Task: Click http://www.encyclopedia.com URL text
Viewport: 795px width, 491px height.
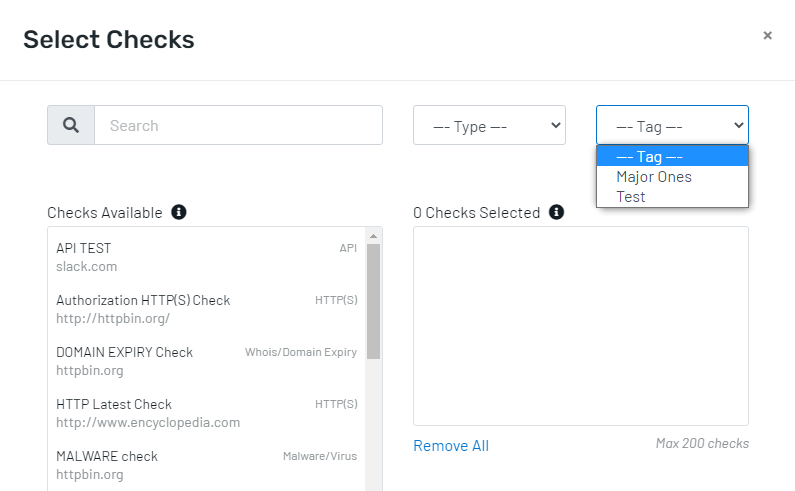Action: (x=148, y=423)
